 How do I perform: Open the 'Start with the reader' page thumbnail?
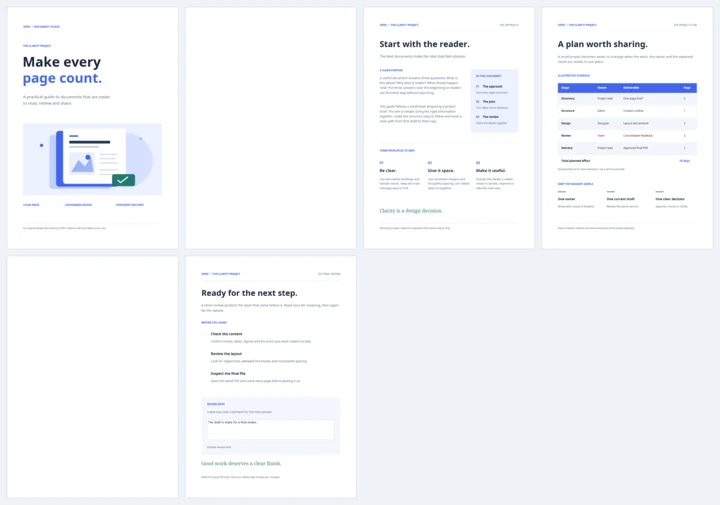click(x=449, y=128)
